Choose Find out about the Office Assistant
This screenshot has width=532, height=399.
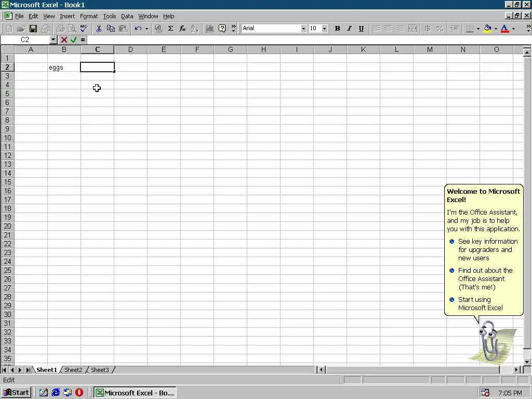(482, 279)
